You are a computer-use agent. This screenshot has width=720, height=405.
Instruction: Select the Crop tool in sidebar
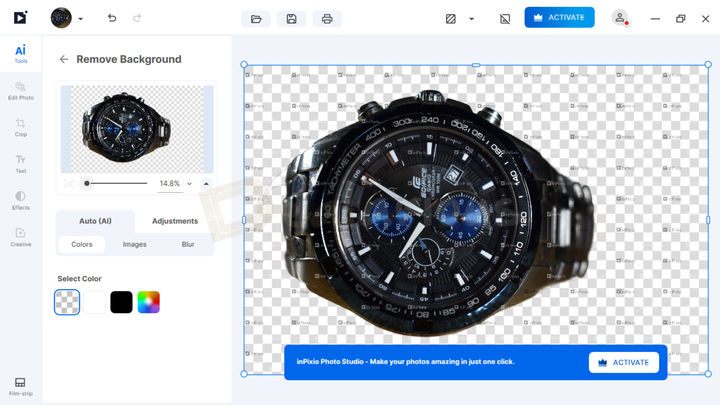(20, 126)
